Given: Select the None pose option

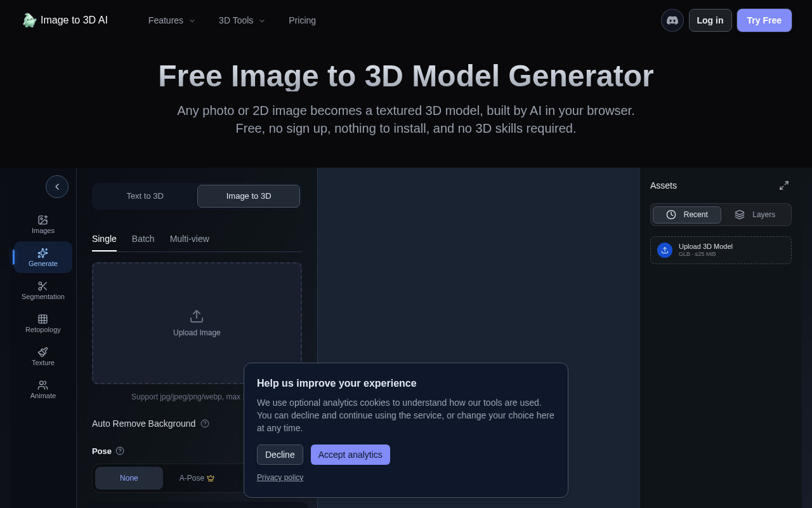Looking at the screenshot, I should 129,478.
